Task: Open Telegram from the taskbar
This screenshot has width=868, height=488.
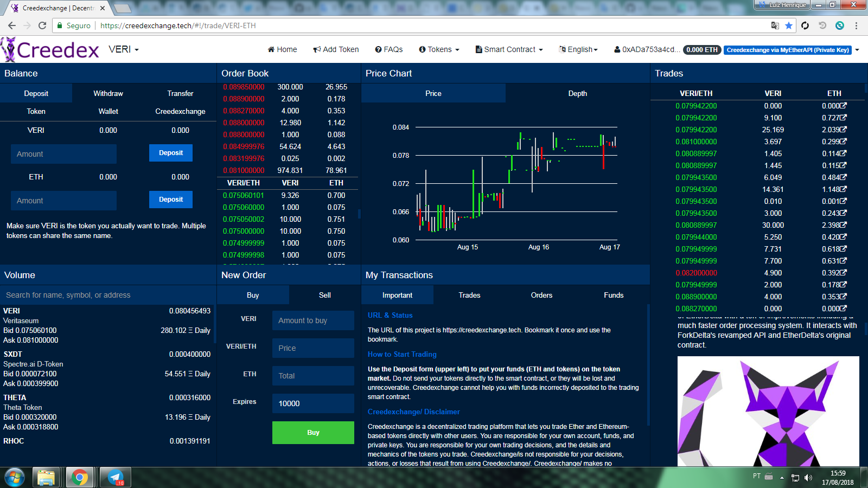Action: point(116,478)
